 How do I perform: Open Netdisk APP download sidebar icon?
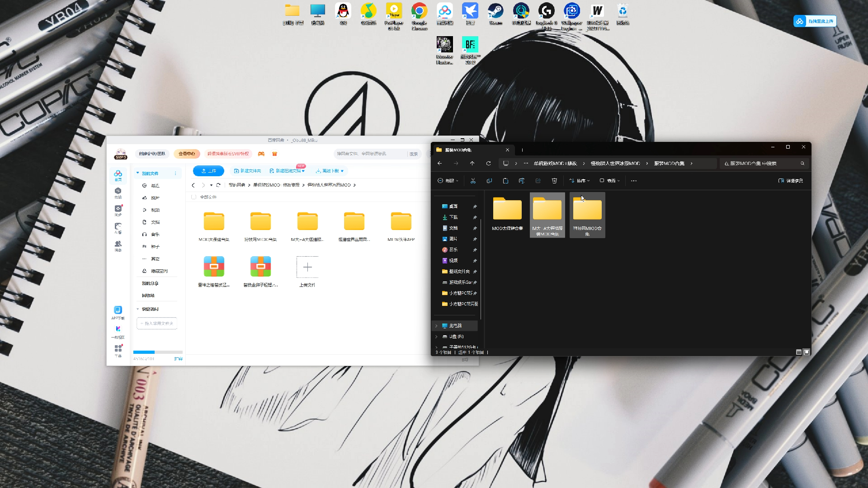click(118, 313)
